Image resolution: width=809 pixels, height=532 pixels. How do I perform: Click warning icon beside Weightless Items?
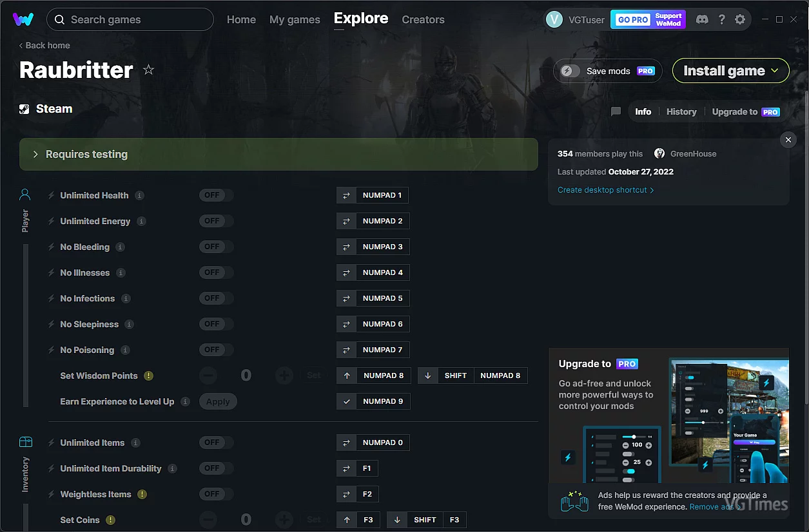coord(142,494)
